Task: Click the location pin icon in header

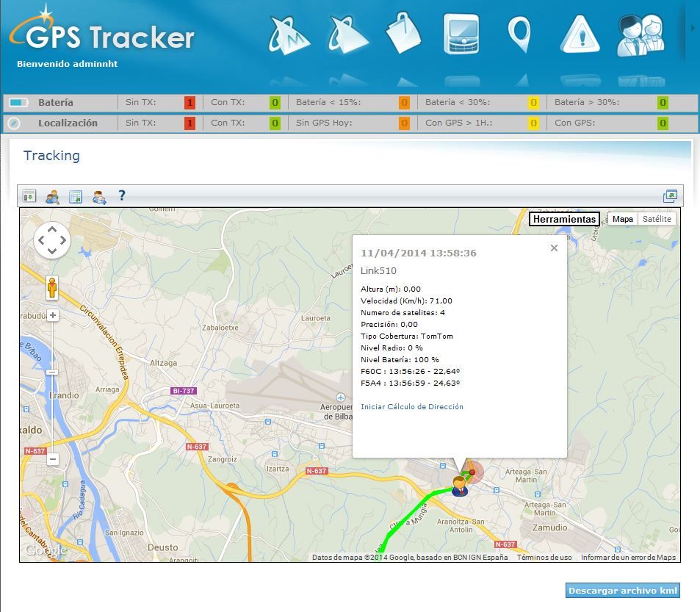Action: [x=519, y=35]
